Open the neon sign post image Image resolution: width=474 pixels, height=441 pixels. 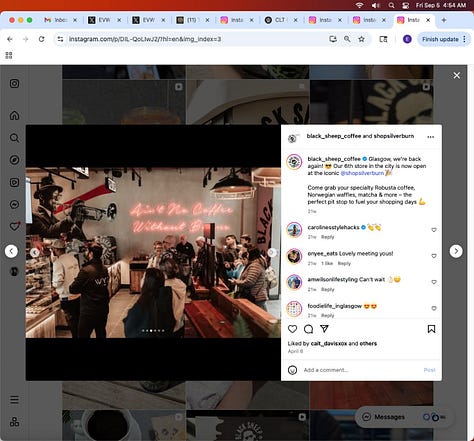[x=153, y=253]
